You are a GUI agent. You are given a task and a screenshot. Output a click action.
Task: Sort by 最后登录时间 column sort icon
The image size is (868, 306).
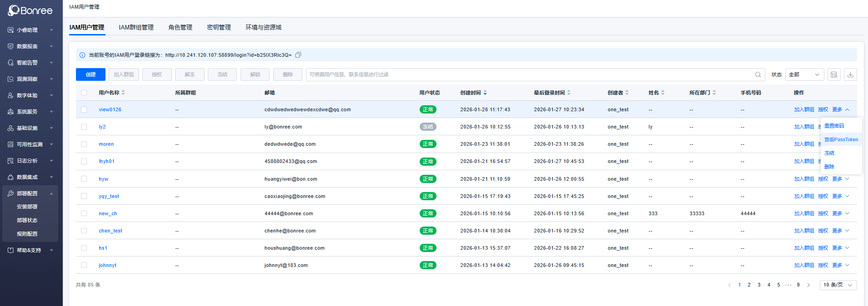point(569,93)
